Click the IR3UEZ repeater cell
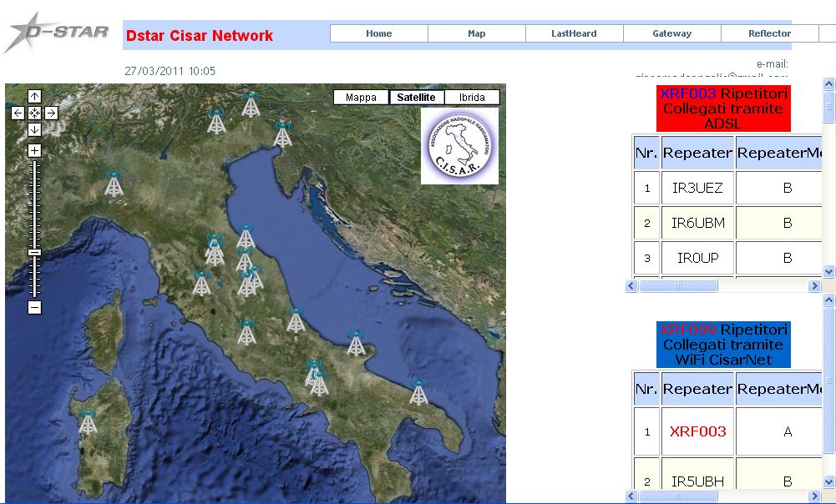 click(698, 188)
